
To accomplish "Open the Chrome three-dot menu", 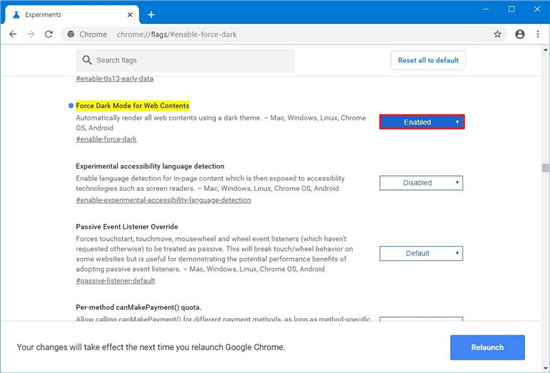I will click(538, 34).
